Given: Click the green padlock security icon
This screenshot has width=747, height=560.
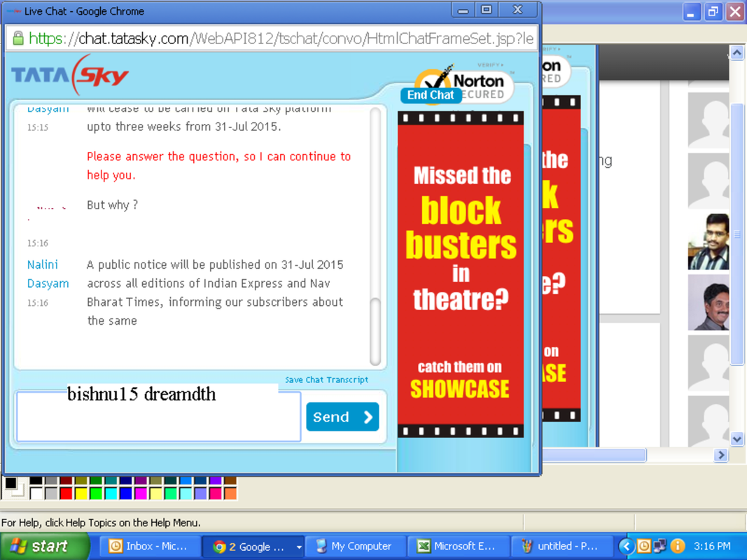Looking at the screenshot, I should coord(18,38).
